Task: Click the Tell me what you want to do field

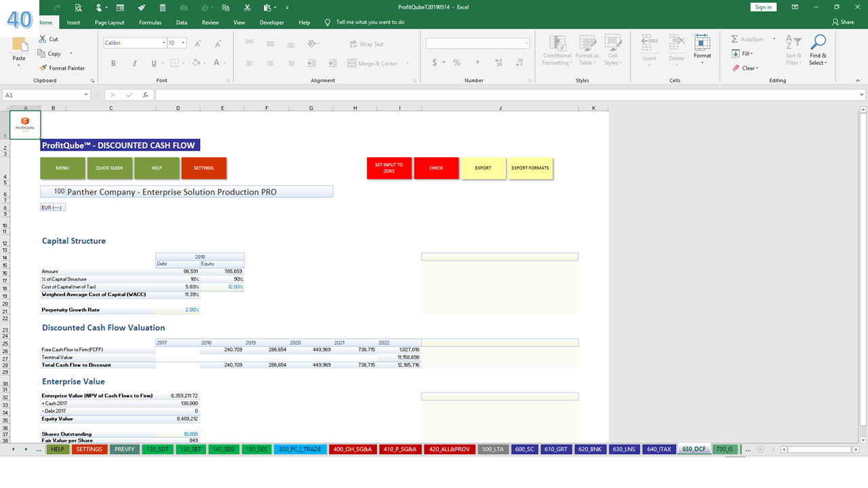Action: click(x=370, y=22)
